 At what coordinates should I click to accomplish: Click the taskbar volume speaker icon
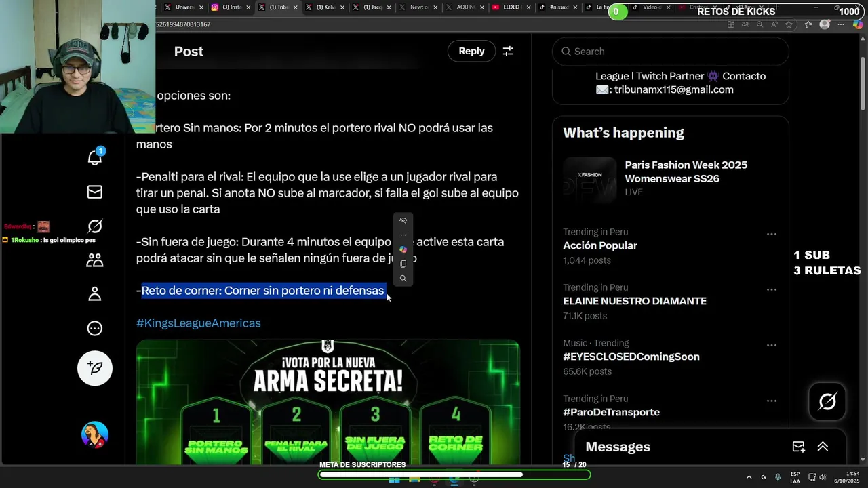[x=822, y=477]
